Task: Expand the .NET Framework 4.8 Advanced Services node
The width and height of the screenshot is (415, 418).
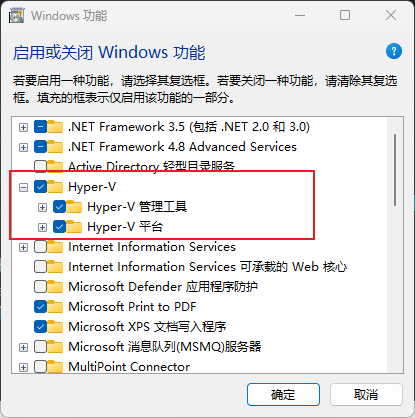Action: coord(23,147)
